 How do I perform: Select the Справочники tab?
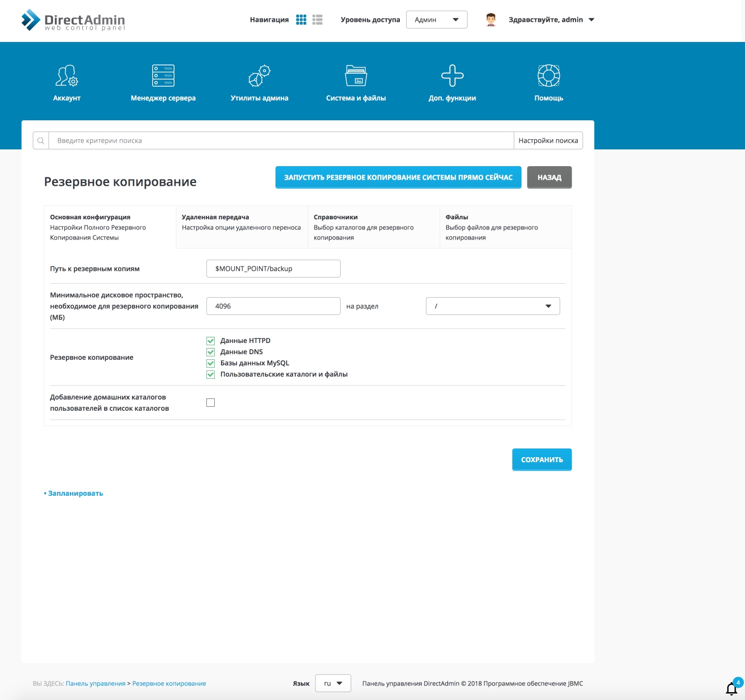tap(373, 227)
